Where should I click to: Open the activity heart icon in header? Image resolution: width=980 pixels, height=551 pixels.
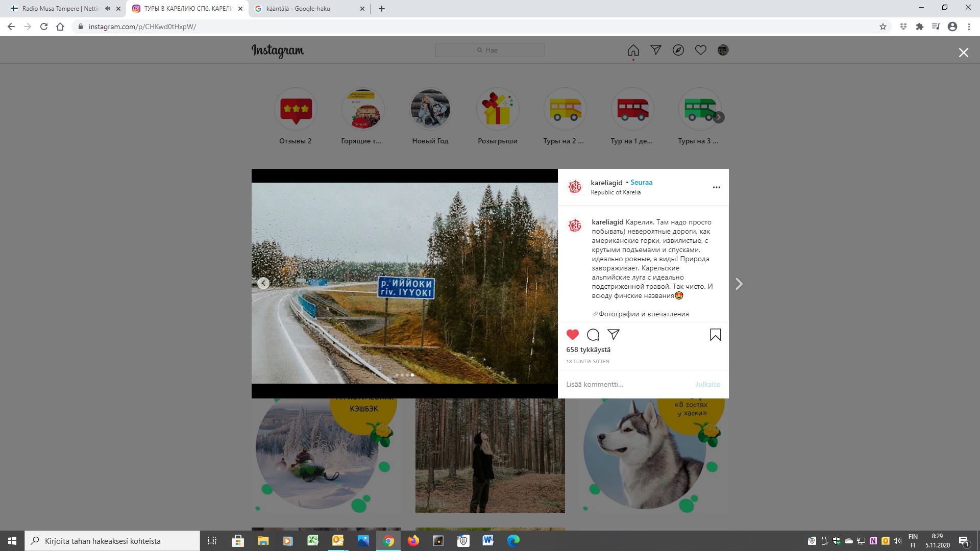701,50
